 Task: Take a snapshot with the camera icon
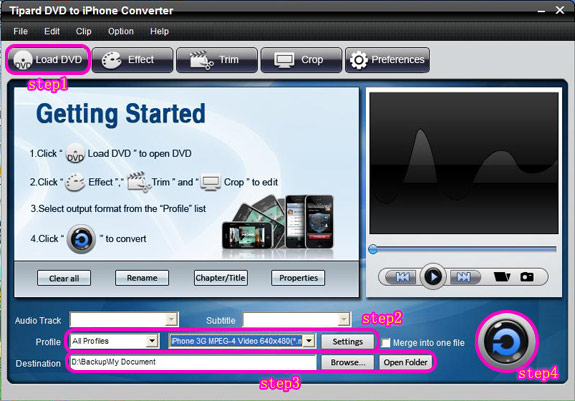[527, 277]
